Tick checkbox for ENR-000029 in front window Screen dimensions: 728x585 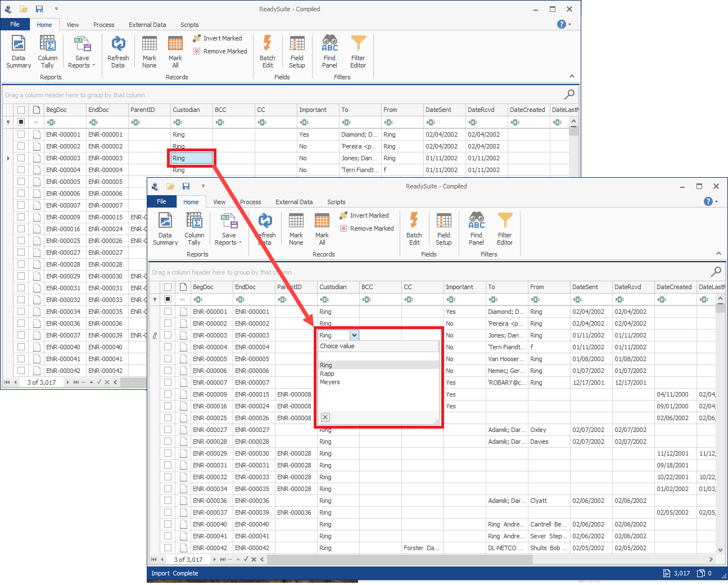(x=168, y=453)
